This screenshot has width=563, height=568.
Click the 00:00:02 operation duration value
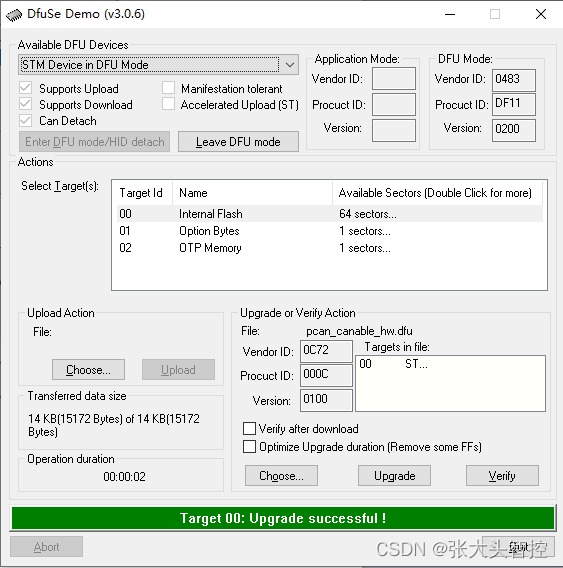[124, 477]
